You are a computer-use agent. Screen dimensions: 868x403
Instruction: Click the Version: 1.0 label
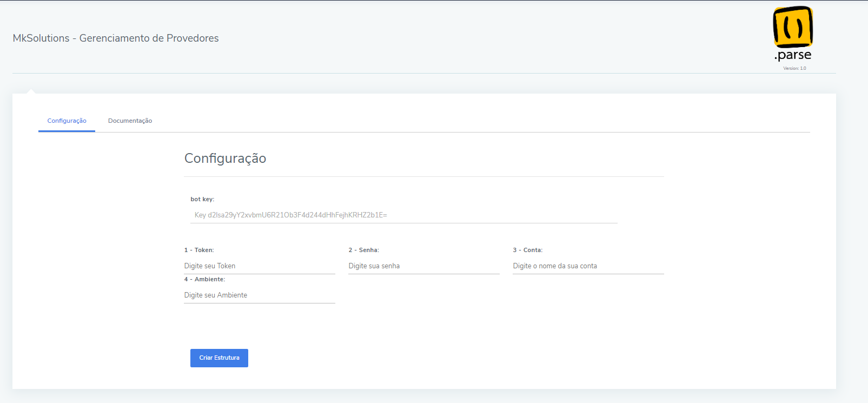pos(794,68)
